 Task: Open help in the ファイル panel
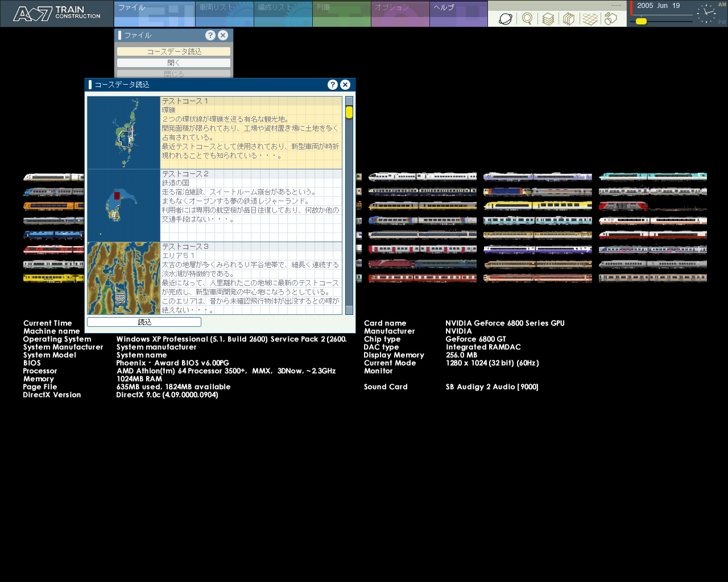[210, 35]
